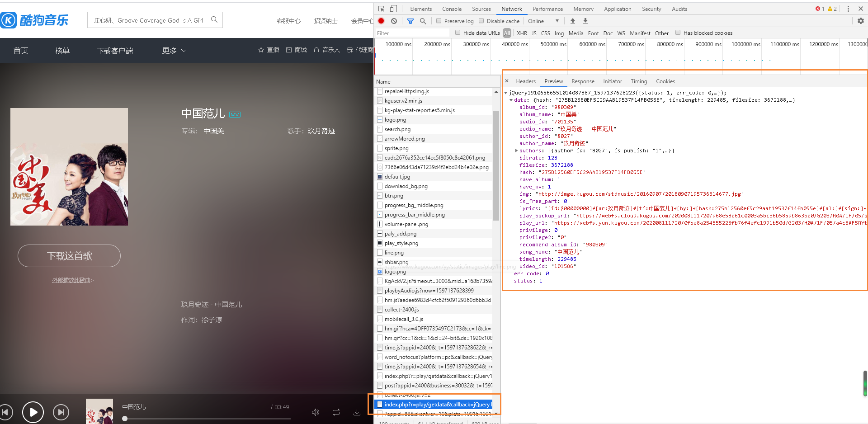Viewport: 868px width, 424px height.
Task: Click the Filter input field
Action: tap(412, 33)
